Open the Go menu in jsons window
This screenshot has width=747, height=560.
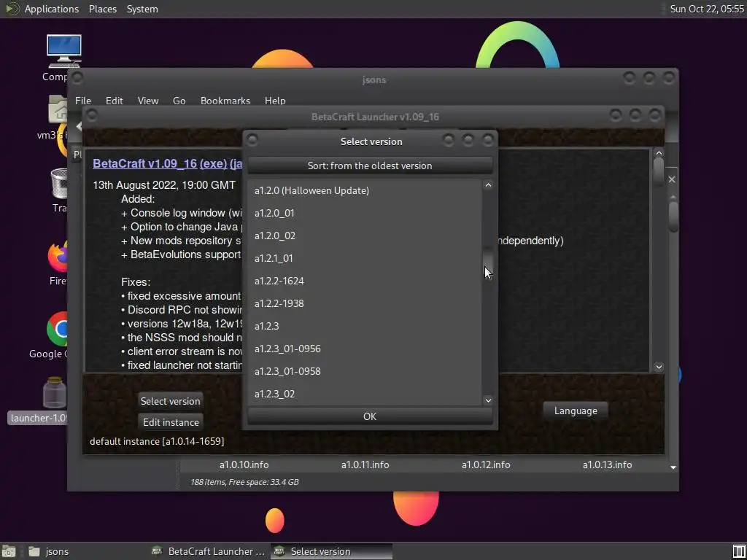coord(179,101)
